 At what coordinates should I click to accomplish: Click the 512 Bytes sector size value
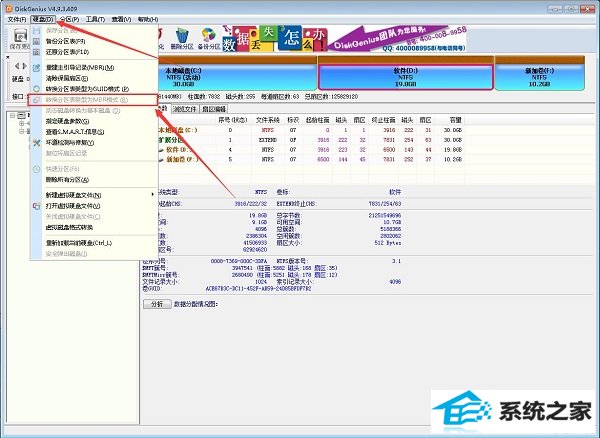(x=388, y=243)
